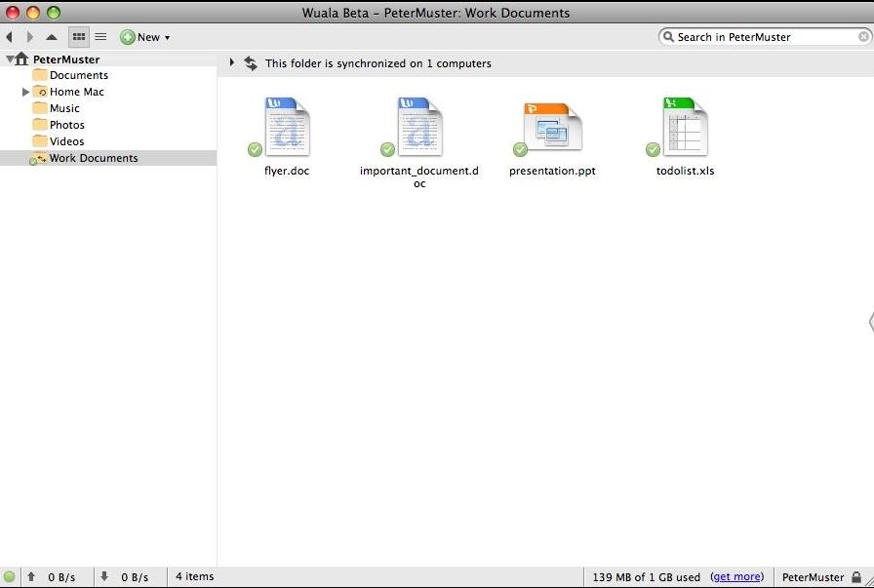Click the Videos folder icon
Screen dimensions: 874x588
pyautogui.click(x=40, y=141)
